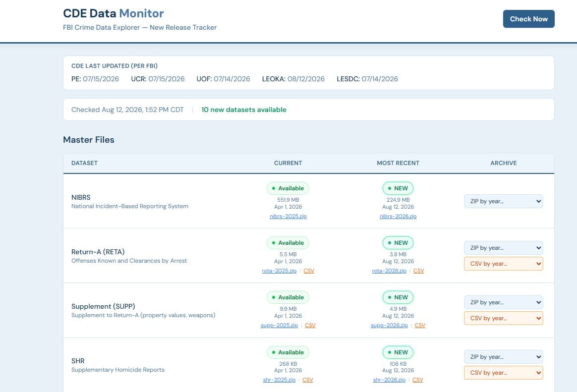Open the SHR CSV by year dropdown
Viewport: 577px width, 392px height.
504,373
